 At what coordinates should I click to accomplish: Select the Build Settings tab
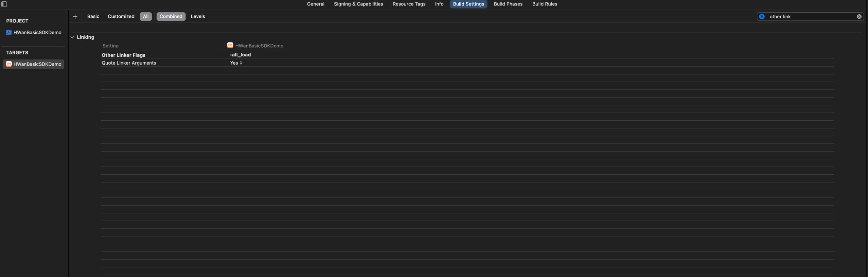(x=468, y=4)
